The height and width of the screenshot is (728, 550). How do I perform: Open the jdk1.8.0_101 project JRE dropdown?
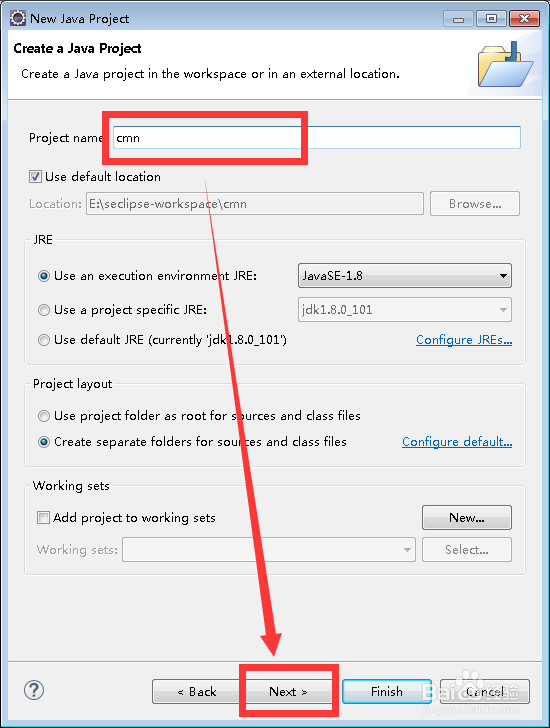tap(405, 310)
